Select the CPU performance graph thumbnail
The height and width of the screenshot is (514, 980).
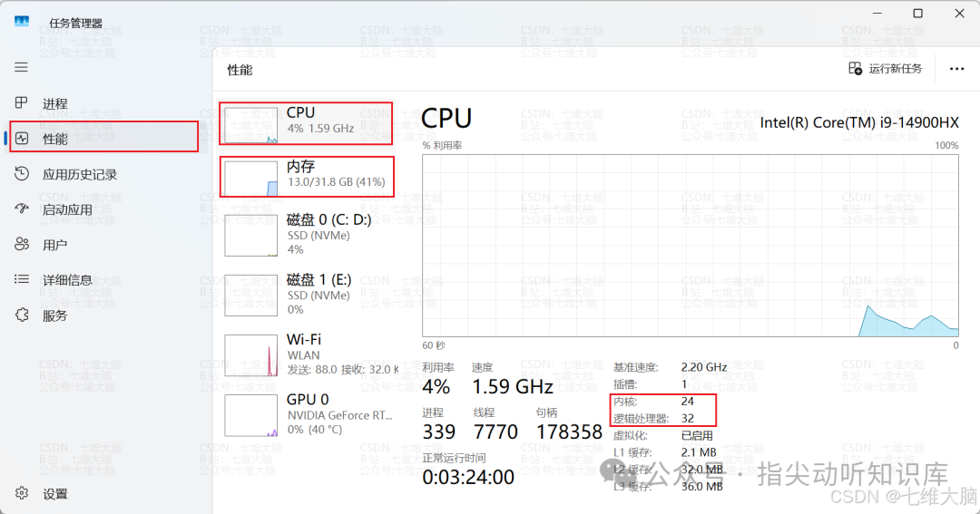(251, 124)
